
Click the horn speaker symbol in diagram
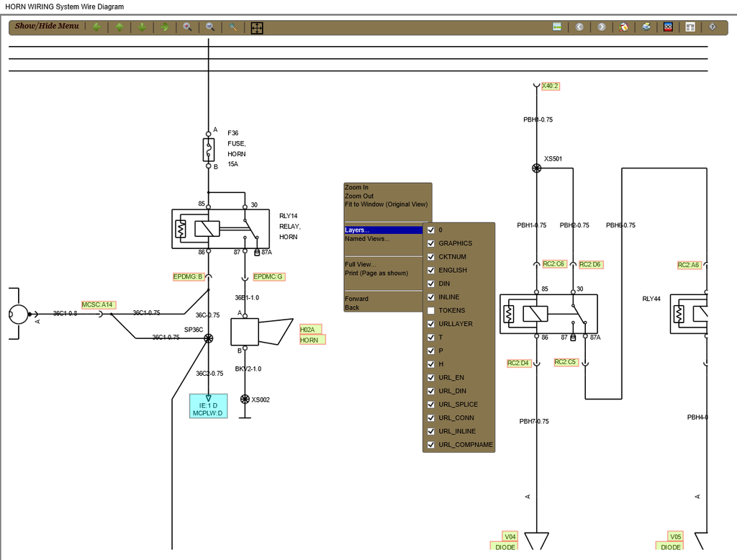click(x=261, y=332)
